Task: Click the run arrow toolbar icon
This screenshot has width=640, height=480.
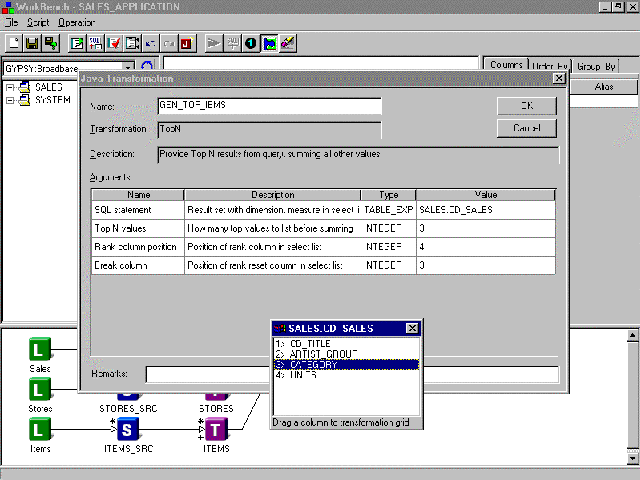Action: (214, 43)
